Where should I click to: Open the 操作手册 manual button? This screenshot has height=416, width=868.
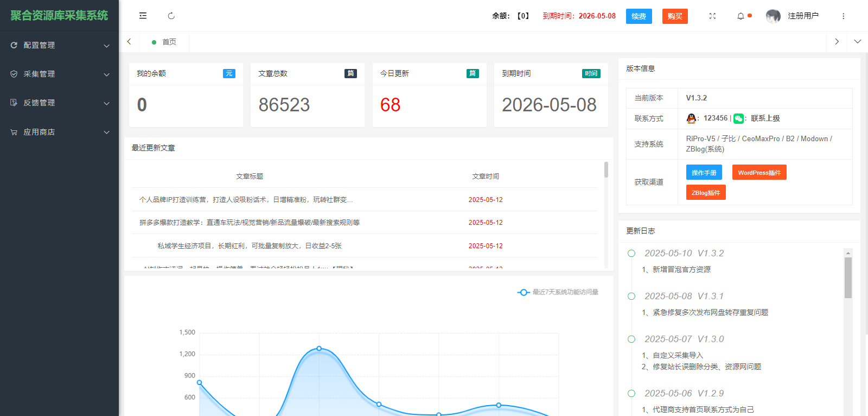coord(704,172)
